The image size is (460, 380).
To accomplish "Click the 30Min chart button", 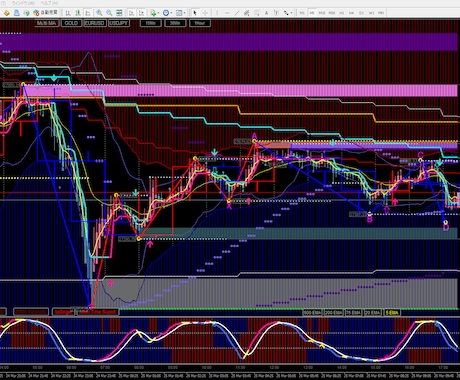I will point(175,23).
